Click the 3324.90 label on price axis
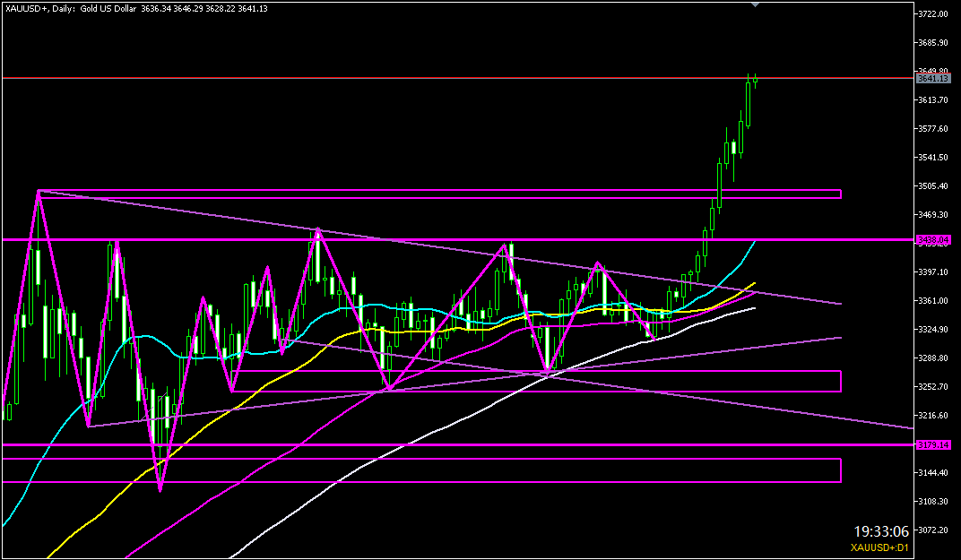This screenshot has height=560, width=961. coord(933,330)
